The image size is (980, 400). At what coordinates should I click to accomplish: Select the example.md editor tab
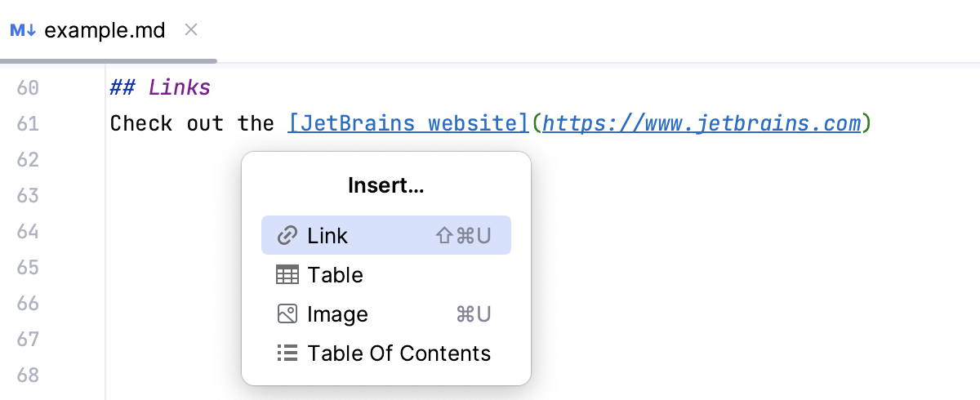coord(105,31)
